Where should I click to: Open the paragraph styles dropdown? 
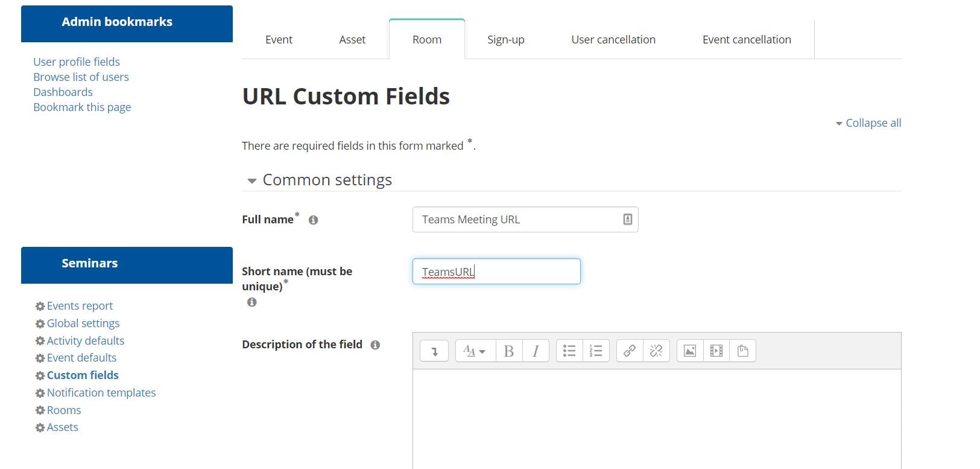point(474,351)
